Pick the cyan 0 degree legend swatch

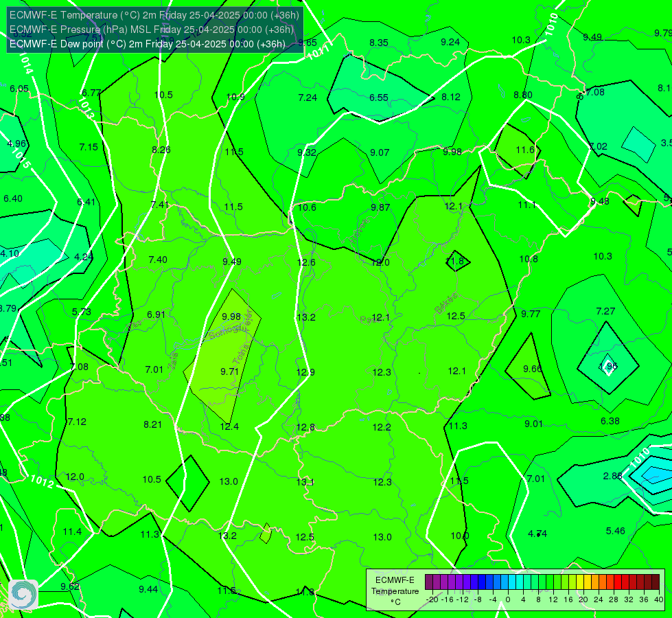click(513, 582)
